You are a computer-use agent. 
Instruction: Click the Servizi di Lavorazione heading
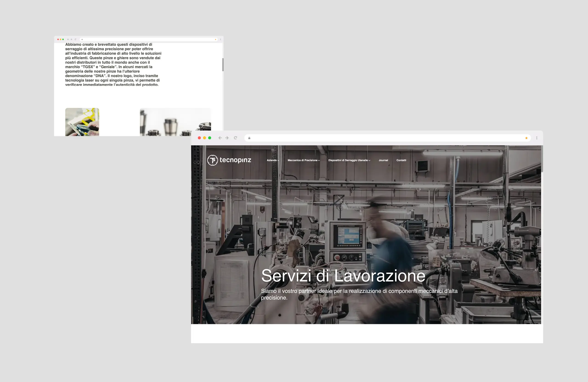[x=343, y=276]
